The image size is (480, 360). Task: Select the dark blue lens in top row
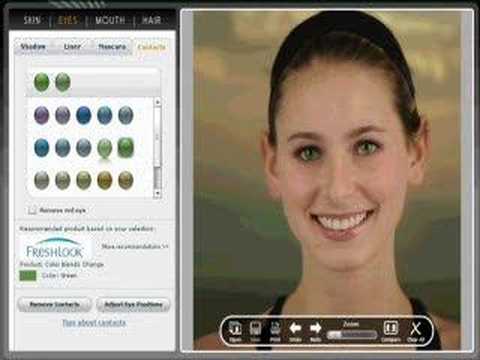point(84,115)
